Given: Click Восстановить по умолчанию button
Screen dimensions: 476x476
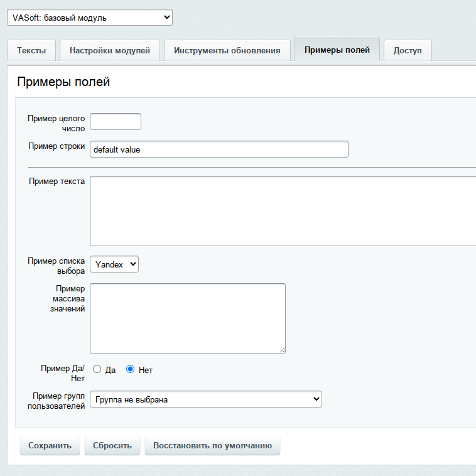Looking at the screenshot, I should pos(212,446).
